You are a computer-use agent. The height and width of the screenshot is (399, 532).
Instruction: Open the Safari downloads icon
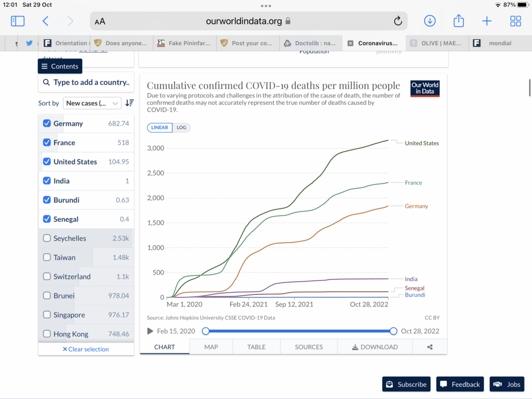(429, 21)
